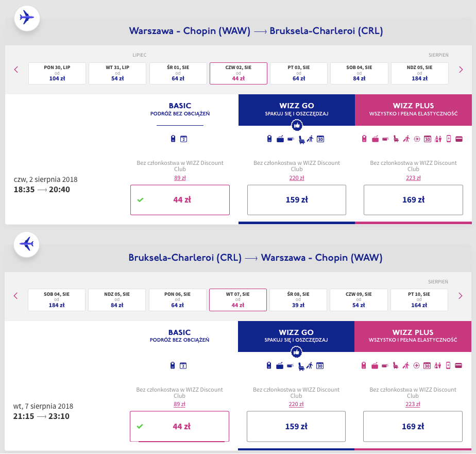Choose outbound WIZZ GO fare 159 zł

click(x=297, y=200)
